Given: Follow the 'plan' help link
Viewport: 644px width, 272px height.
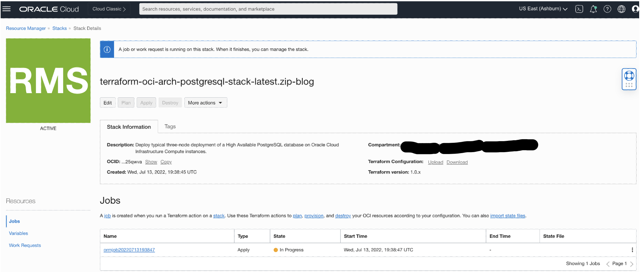Looking at the screenshot, I should pos(297,216).
